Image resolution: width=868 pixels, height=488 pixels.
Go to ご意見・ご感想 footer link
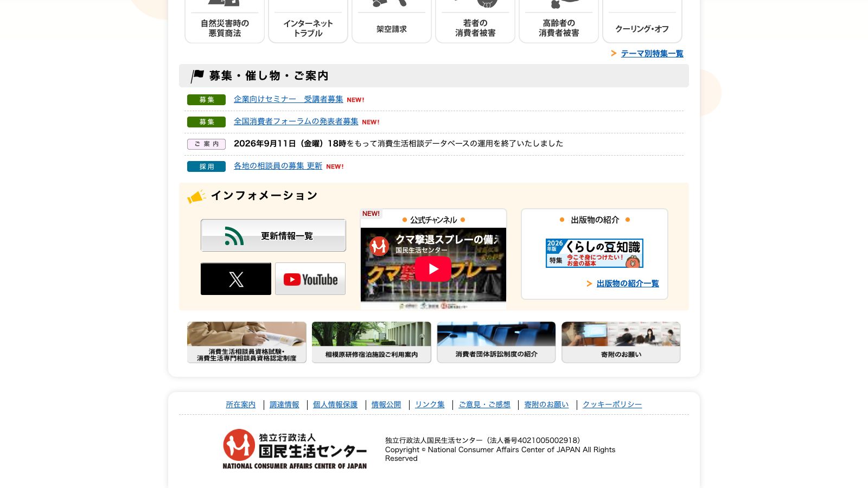coord(484,404)
